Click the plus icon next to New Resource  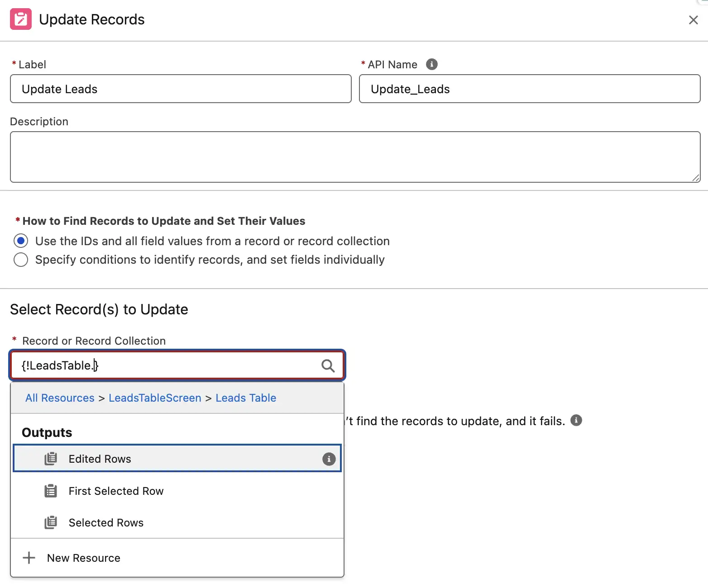click(29, 558)
